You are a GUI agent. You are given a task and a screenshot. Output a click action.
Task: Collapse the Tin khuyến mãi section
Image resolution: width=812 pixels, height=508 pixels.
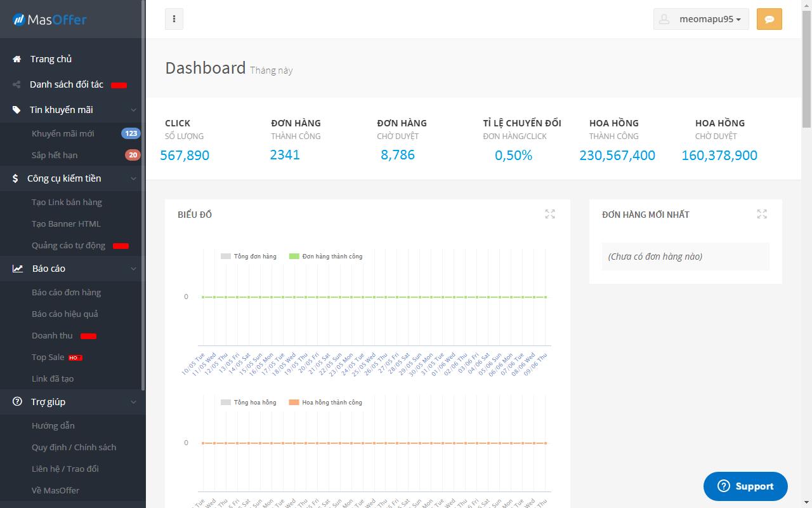point(133,110)
